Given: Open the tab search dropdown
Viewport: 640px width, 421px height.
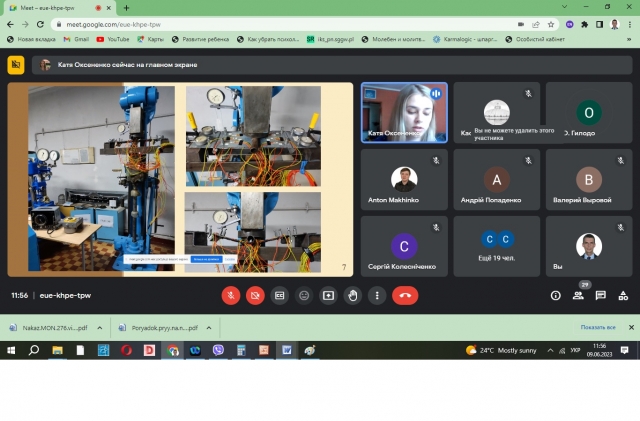Looking at the screenshot, I should (x=564, y=7).
